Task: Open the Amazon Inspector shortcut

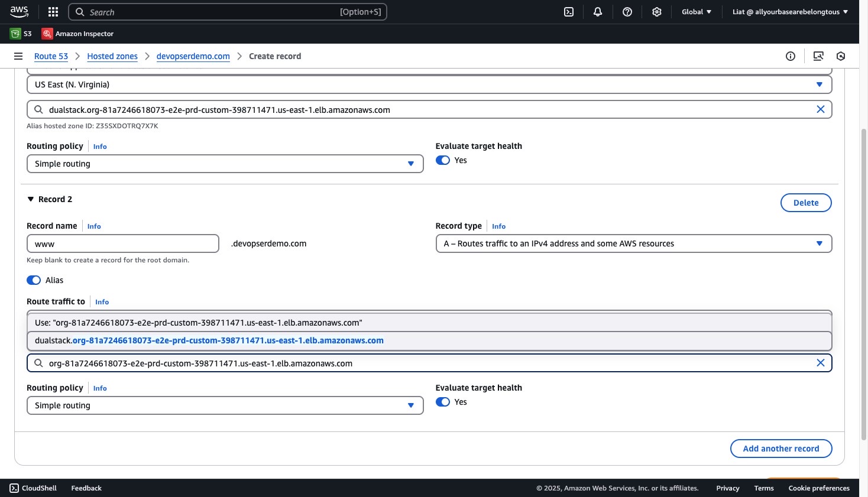Action: [77, 34]
